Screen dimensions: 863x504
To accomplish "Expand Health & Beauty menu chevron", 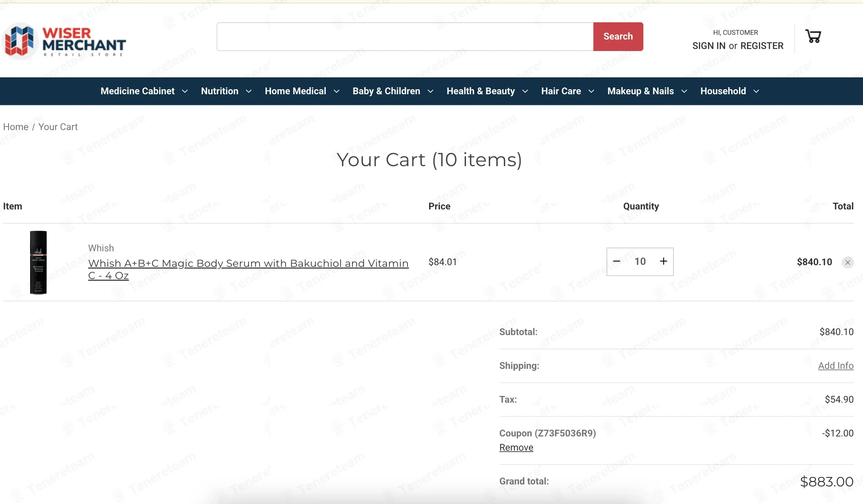I will coord(525,91).
